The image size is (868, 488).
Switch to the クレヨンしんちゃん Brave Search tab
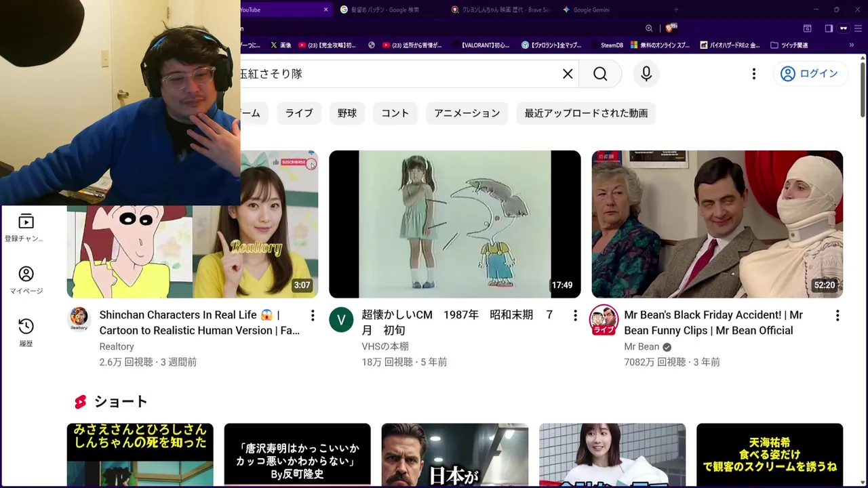(x=500, y=9)
